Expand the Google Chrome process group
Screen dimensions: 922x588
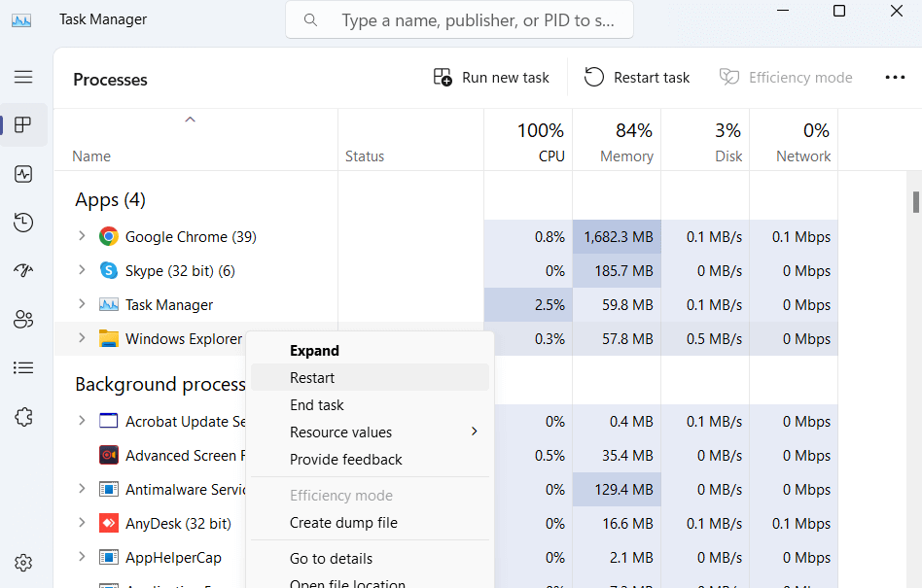[82, 236]
